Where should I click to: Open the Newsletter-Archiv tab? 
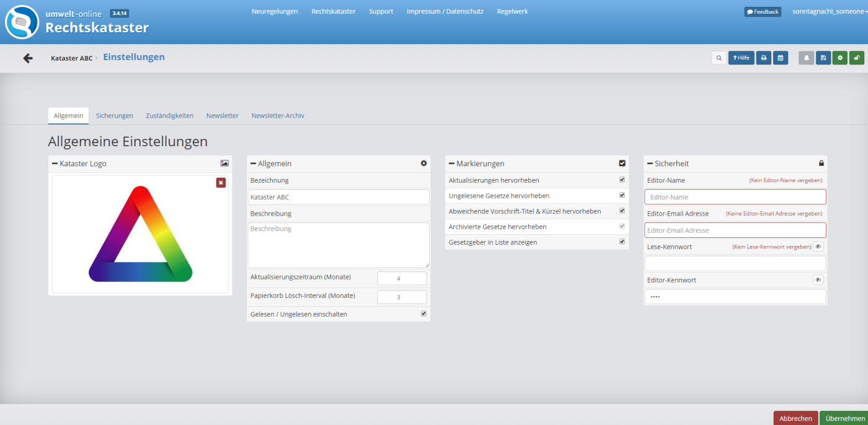[278, 116]
